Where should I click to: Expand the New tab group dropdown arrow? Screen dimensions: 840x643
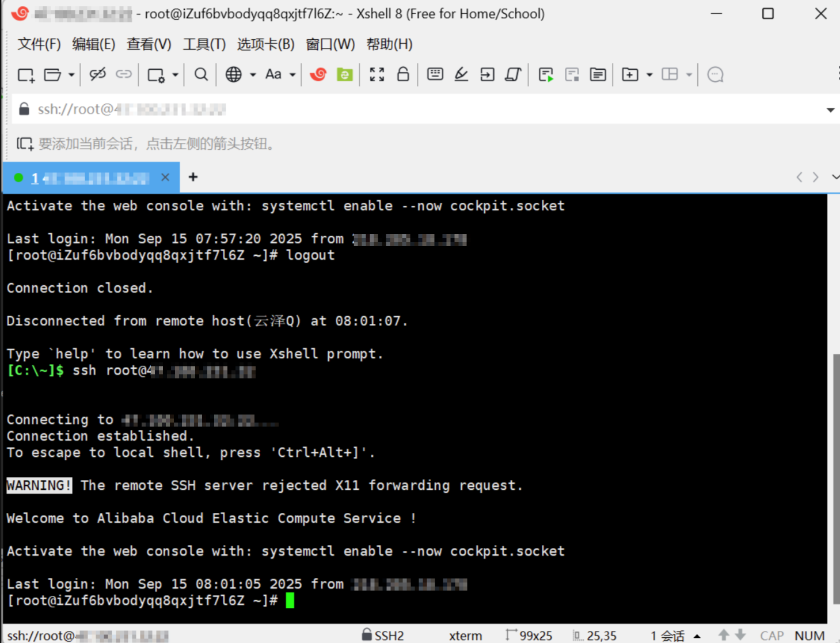(649, 75)
